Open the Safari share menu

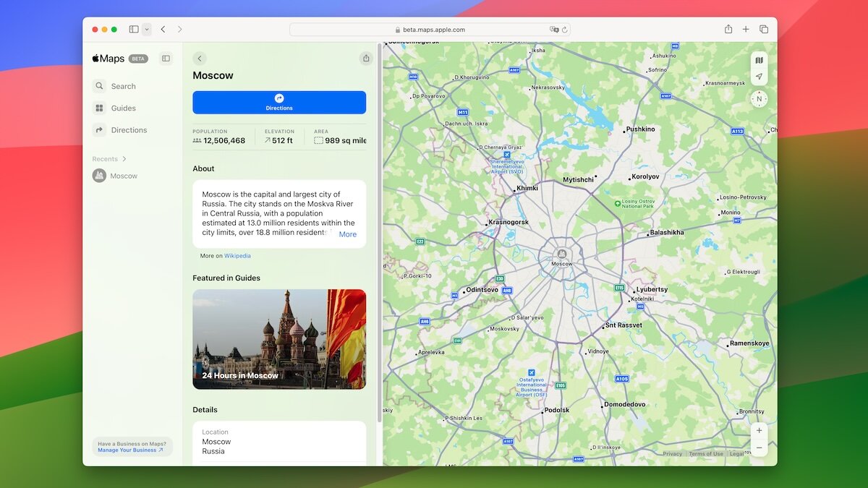point(728,30)
